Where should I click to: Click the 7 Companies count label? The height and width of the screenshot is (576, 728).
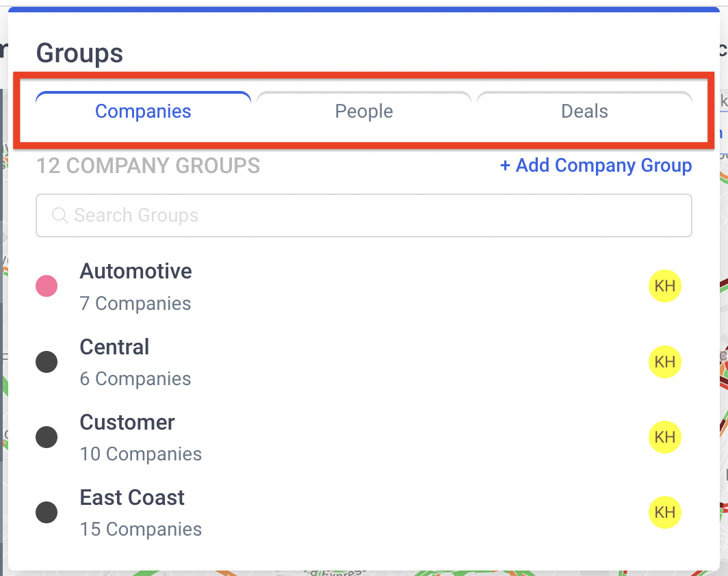(135, 304)
